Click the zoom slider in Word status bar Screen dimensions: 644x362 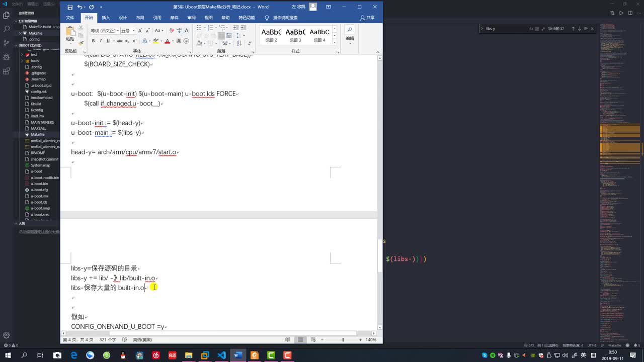[x=343, y=340]
